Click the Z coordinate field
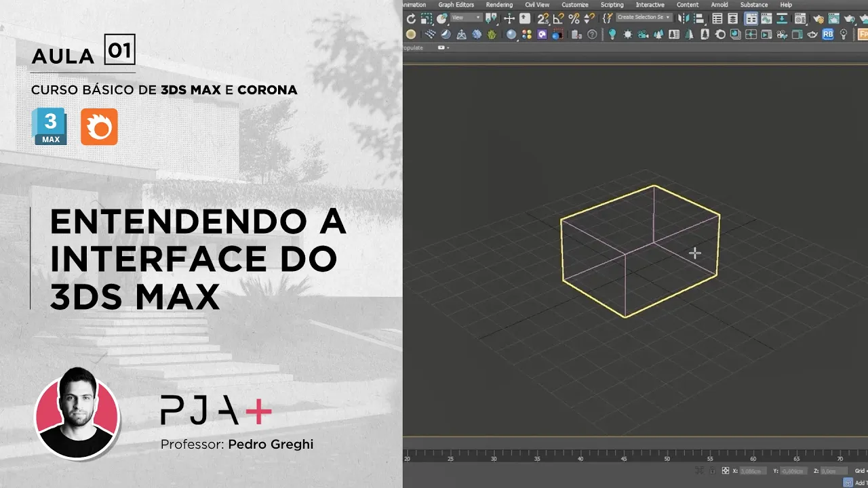The image size is (868, 488). coord(833,470)
